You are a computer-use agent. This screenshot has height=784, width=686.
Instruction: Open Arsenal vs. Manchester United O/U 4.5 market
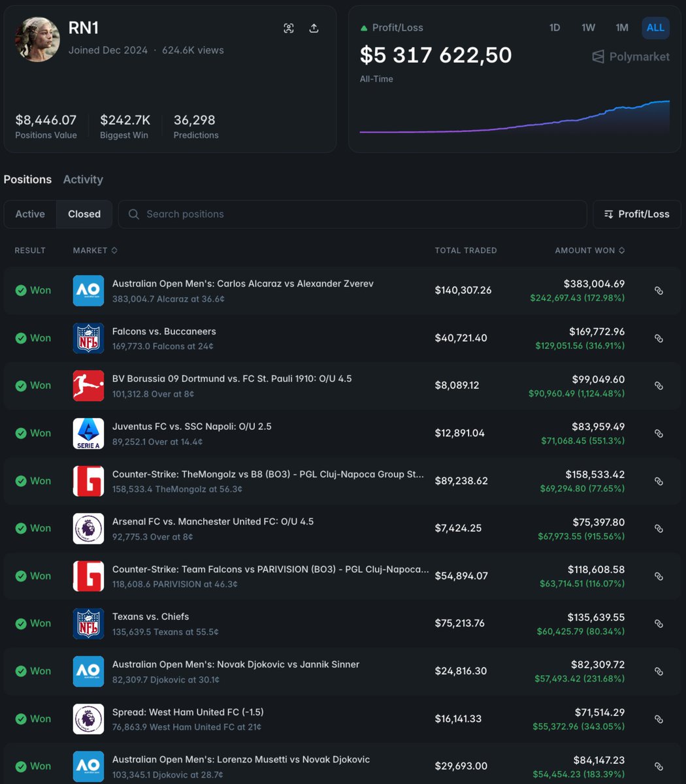213,521
